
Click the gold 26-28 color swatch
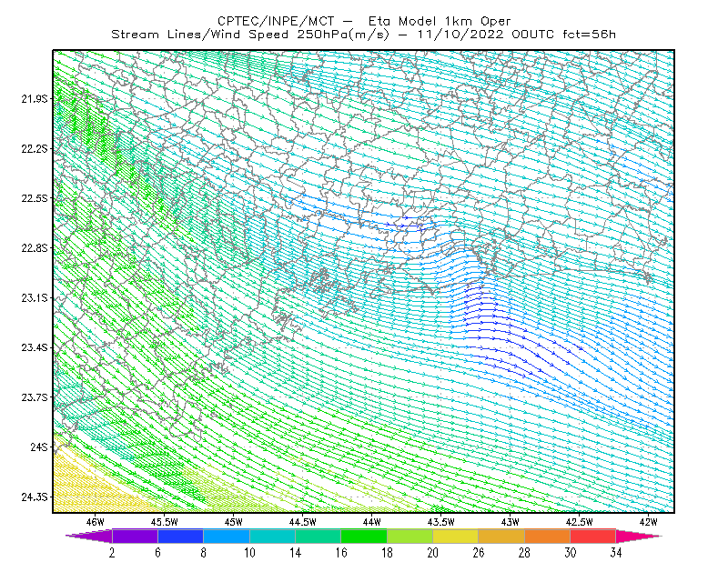pos(501,536)
